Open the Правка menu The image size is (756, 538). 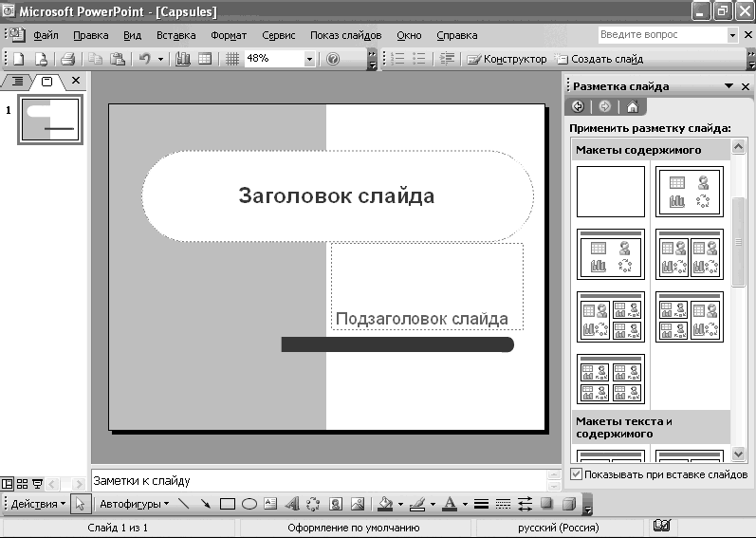tap(91, 35)
